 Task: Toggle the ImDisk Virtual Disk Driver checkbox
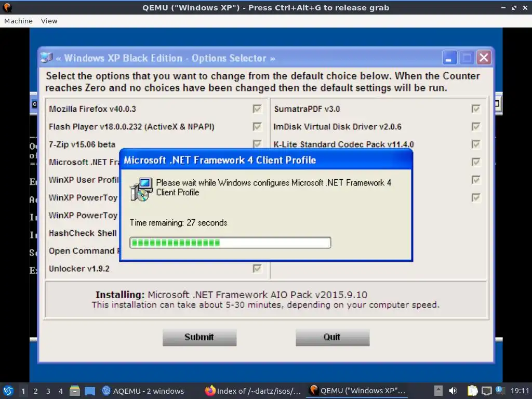coord(476,127)
